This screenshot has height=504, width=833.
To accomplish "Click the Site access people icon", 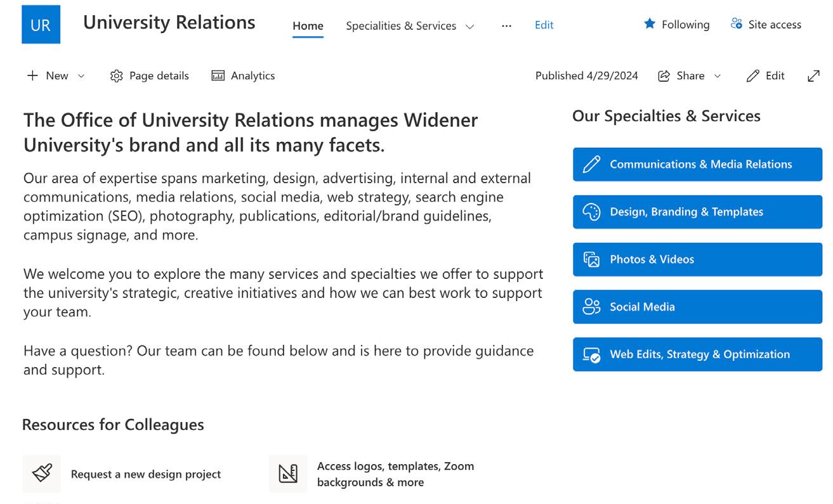I will point(736,24).
